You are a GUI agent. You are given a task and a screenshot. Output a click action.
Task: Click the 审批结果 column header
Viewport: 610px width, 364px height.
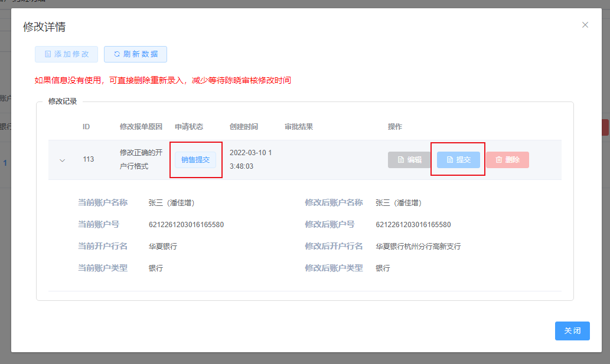299,127
